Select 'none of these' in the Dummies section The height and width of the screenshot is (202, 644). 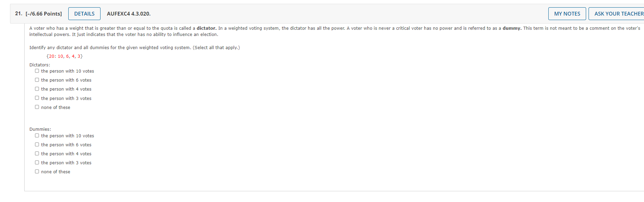37,171
